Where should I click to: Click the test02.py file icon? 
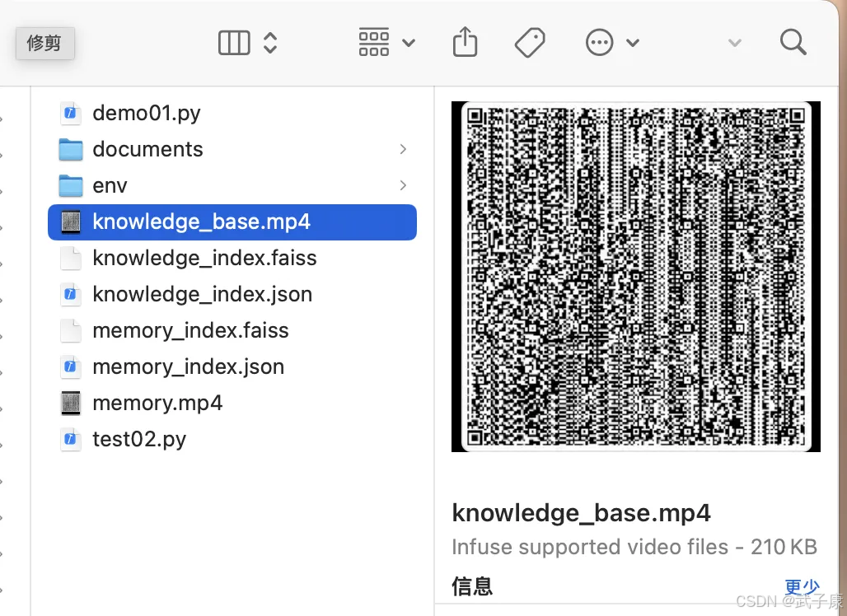tap(71, 439)
